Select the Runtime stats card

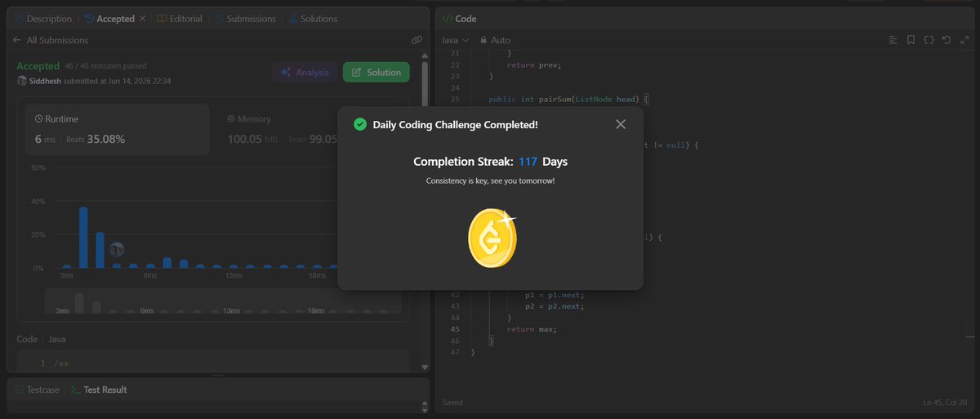[117, 130]
